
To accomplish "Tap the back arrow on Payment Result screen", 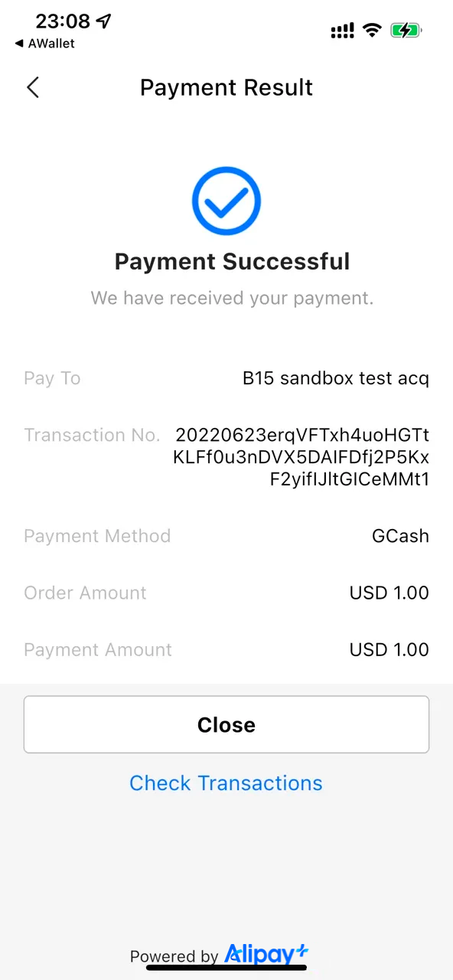I will pyautogui.click(x=32, y=87).
